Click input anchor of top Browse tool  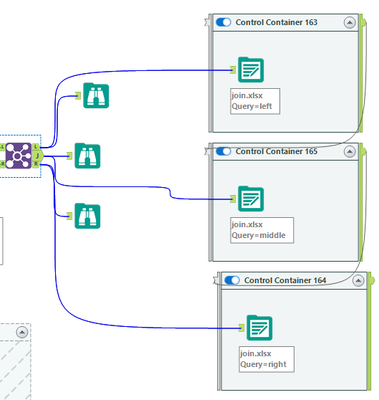78,96
